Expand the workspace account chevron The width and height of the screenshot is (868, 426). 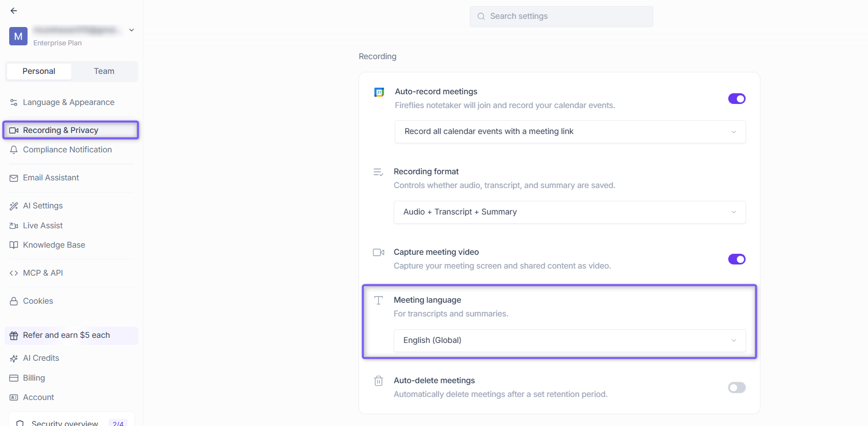point(132,30)
